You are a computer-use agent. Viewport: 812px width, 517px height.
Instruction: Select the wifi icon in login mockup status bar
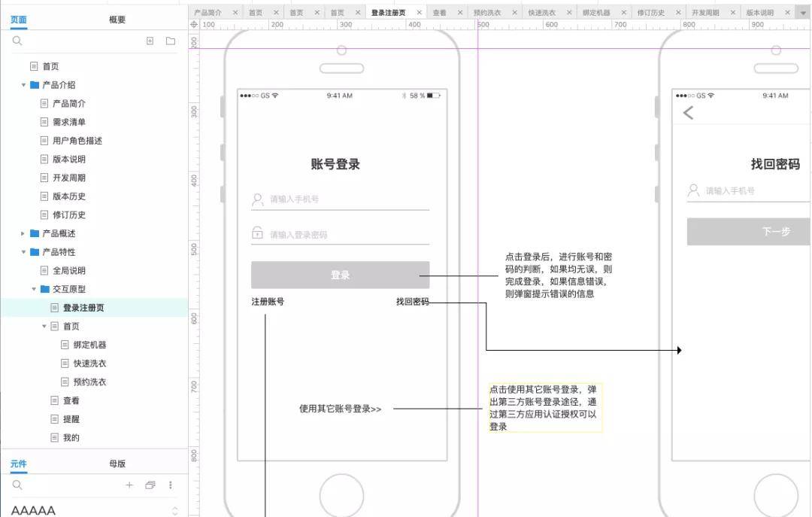pos(275,96)
